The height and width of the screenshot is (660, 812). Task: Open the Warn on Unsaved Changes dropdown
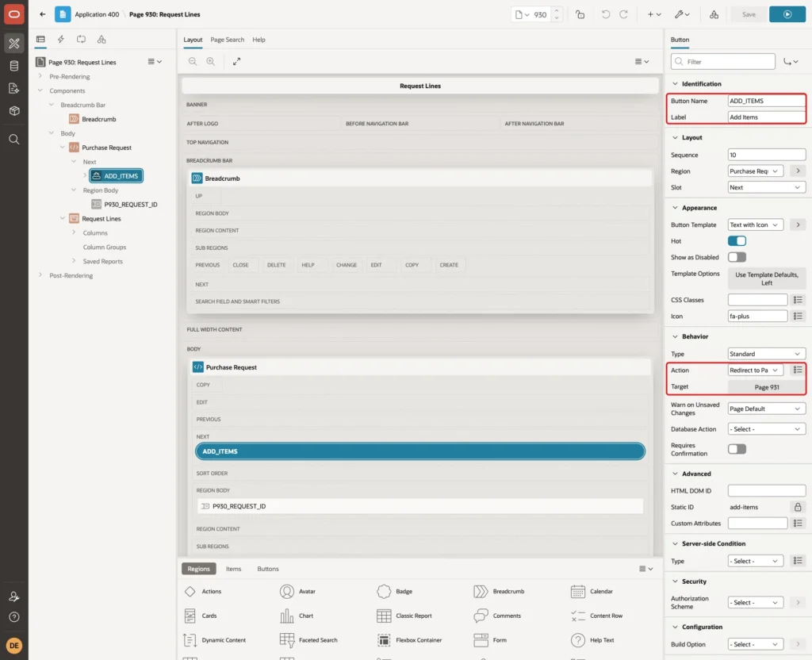767,409
